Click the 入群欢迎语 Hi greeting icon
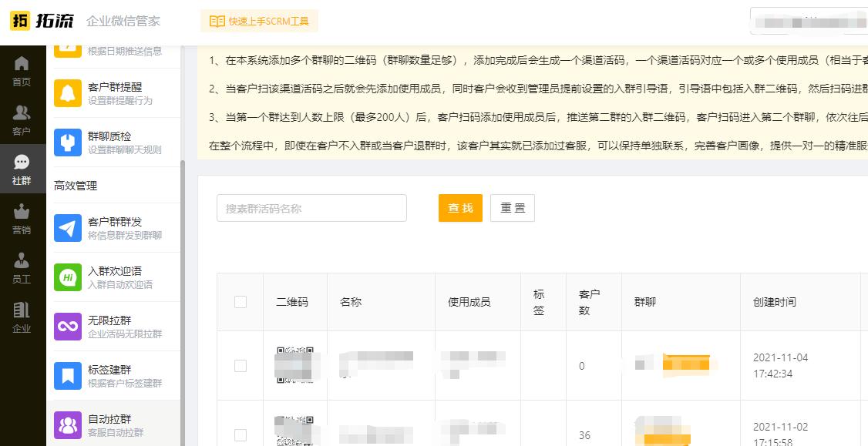868x446 pixels. tap(67, 276)
